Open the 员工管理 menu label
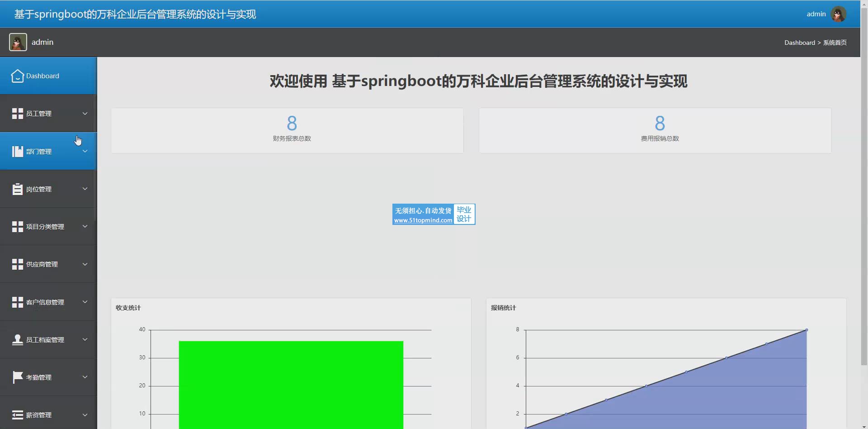 coord(39,114)
